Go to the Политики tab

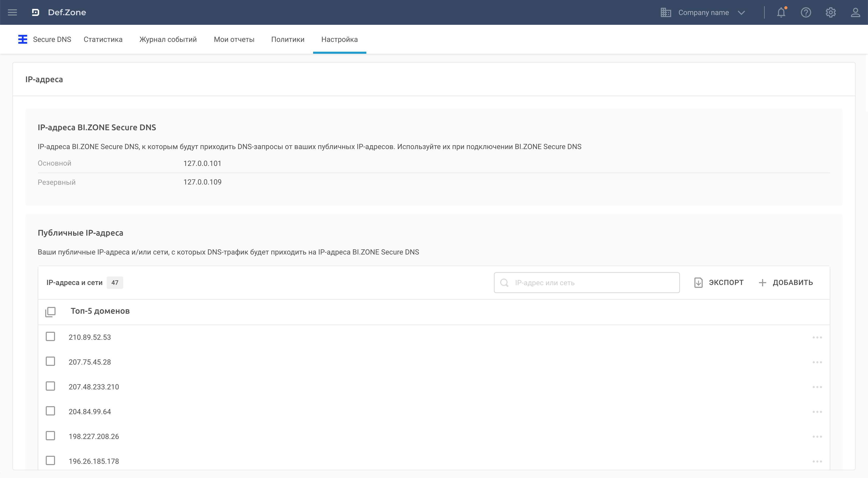click(x=288, y=40)
